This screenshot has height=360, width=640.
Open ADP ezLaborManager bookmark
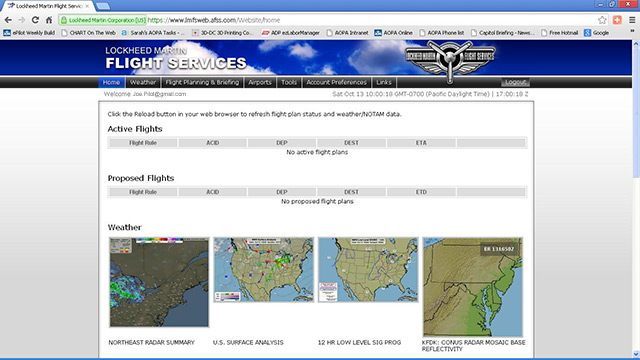(x=291, y=33)
